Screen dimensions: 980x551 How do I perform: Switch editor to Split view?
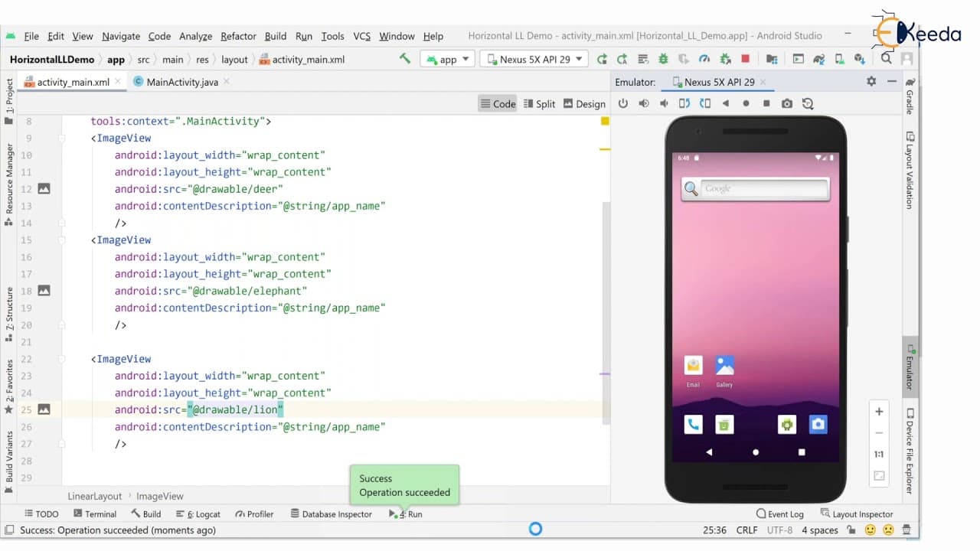(x=539, y=104)
